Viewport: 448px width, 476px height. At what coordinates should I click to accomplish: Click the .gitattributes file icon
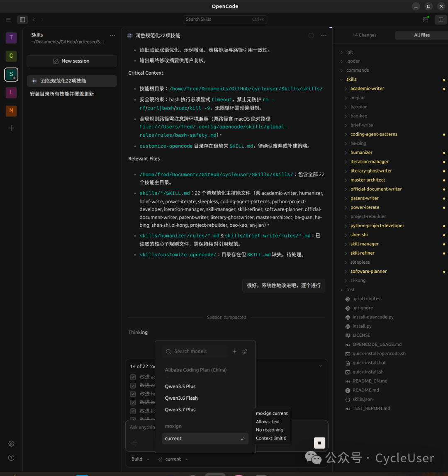pos(348,299)
